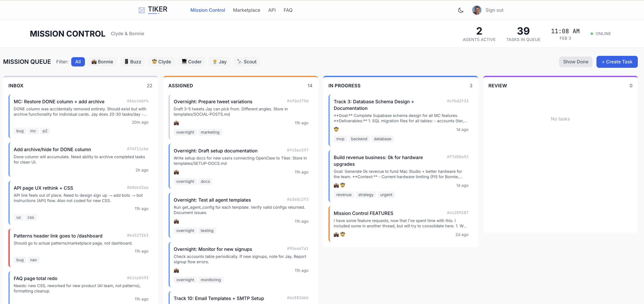Select the Scout skier filter icon
This screenshot has height=304, width=644.
coord(239,62)
